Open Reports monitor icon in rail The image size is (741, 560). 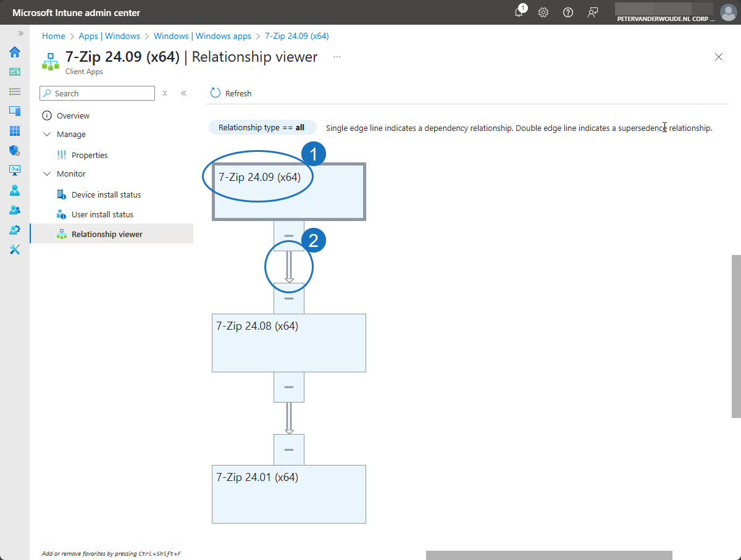(x=15, y=170)
